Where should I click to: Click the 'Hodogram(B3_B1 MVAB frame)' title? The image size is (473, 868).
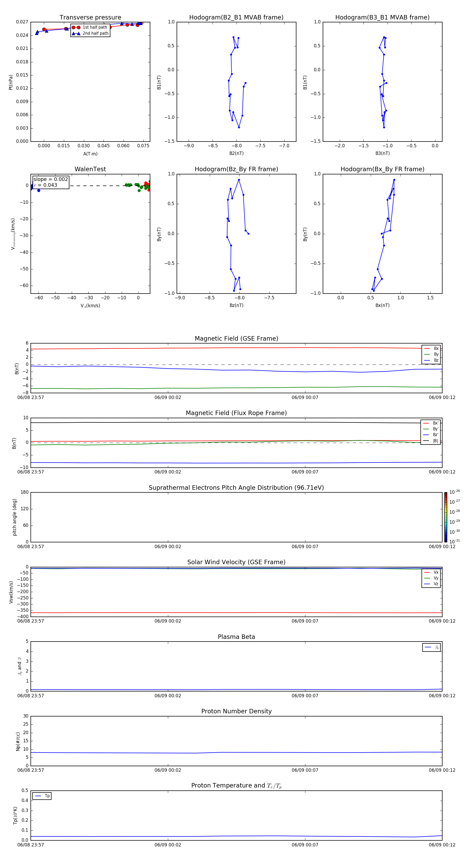point(382,18)
